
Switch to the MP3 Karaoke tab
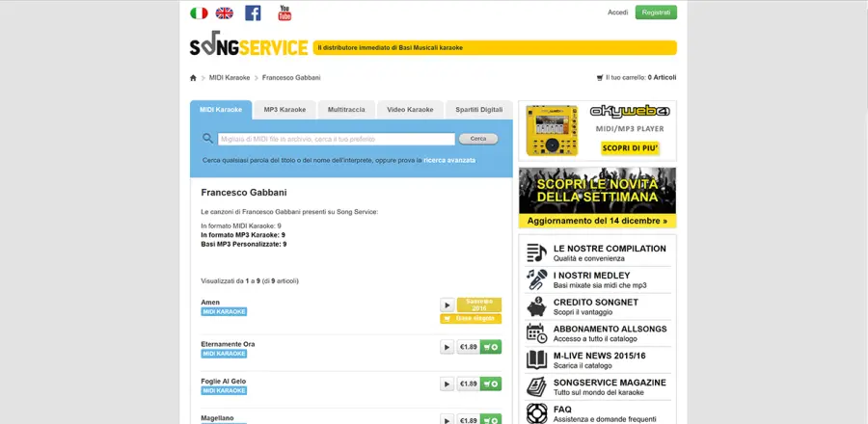tap(285, 110)
